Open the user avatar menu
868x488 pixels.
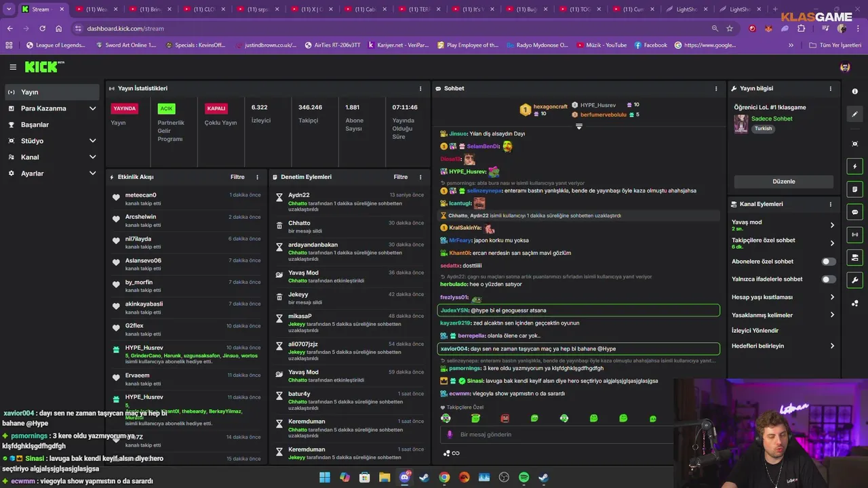tap(845, 67)
